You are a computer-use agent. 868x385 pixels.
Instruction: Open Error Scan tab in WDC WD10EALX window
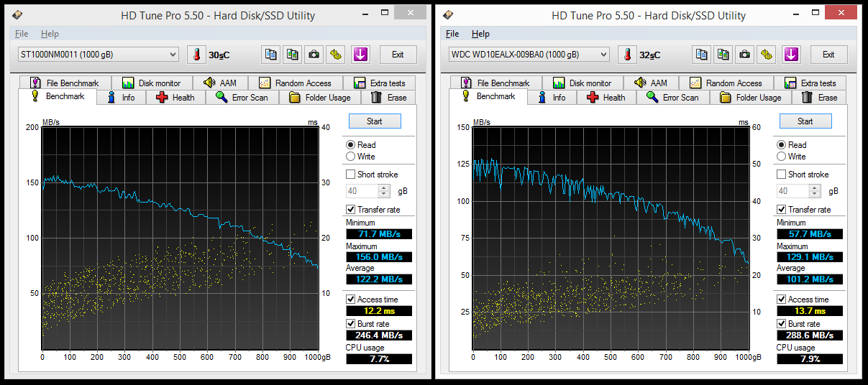(673, 98)
